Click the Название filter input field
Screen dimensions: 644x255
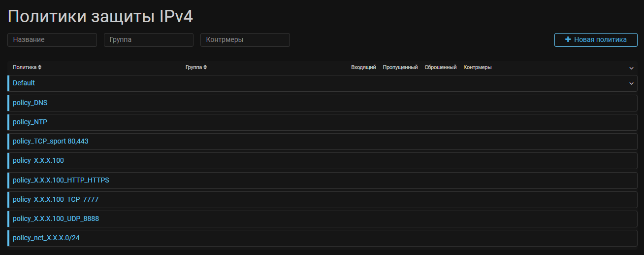coord(52,40)
